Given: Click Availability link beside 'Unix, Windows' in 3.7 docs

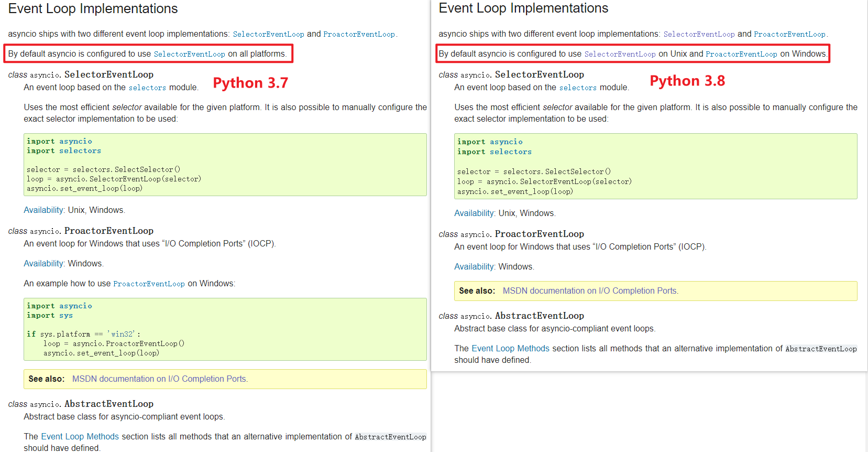Looking at the screenshot, I should click(43, 210).
